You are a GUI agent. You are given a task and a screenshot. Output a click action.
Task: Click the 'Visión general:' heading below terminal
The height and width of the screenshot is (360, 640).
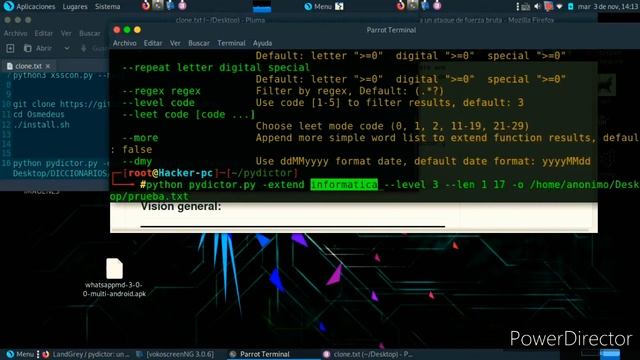pyautogui.click(x=181, y=207)
